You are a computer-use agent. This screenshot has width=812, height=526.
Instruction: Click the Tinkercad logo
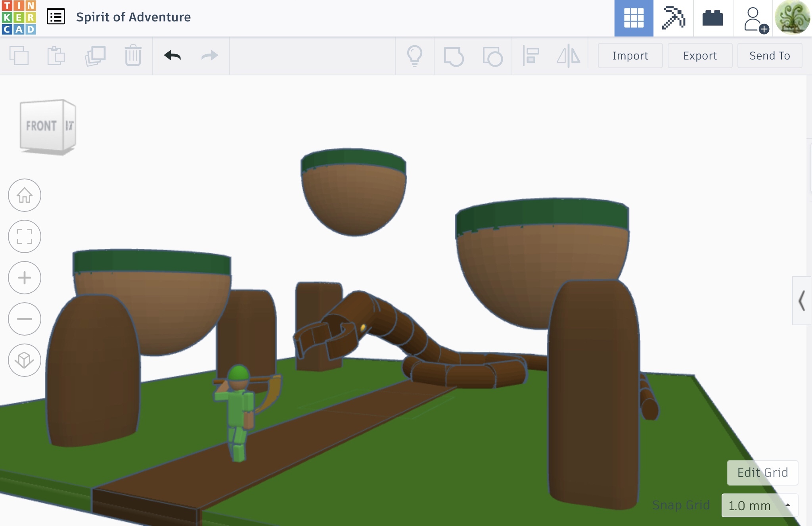(x=19, y=17)
